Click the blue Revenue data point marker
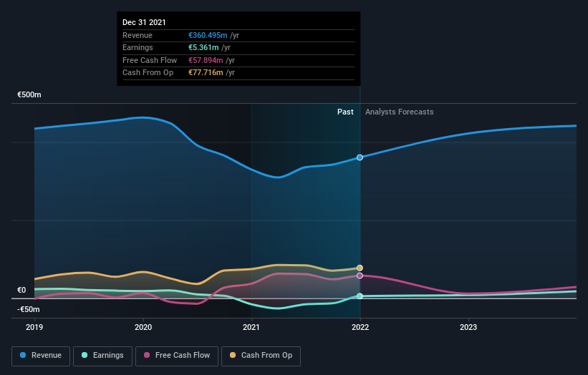The width and height of the screenshot is (588, 375). point(360,157)
